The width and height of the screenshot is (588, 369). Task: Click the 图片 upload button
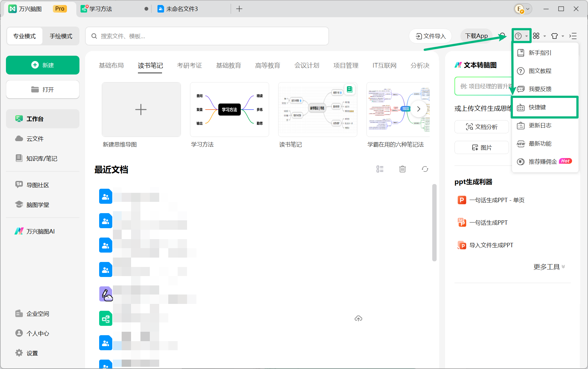[482, 147]
